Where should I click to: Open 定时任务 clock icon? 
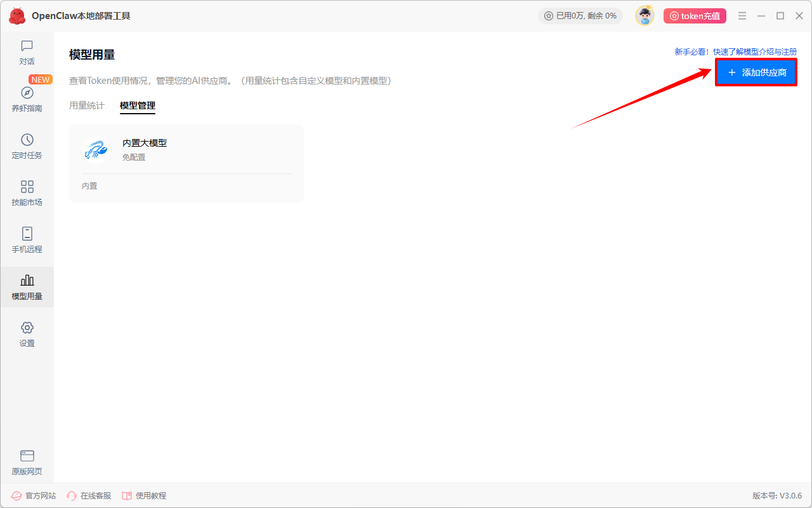click(27, 140)
